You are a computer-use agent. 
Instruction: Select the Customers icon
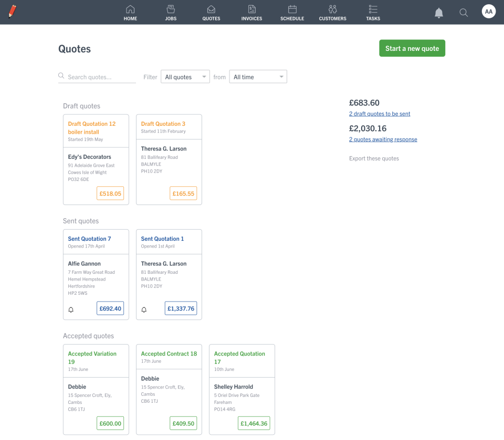point(332,12)
